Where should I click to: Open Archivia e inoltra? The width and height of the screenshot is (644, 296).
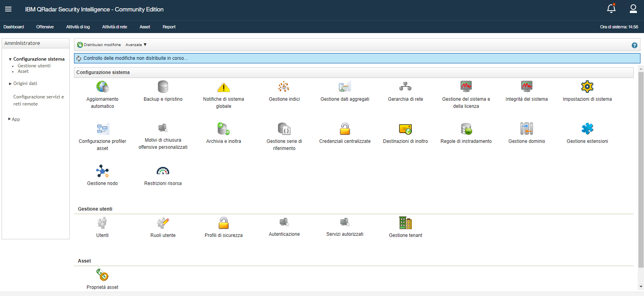224,133
